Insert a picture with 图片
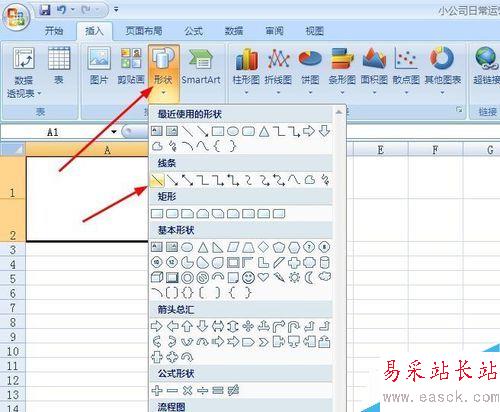 (99, 66)
